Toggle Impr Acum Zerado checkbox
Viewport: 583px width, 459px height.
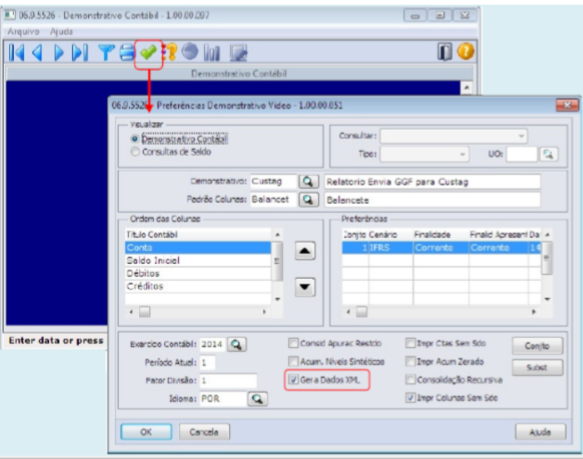click(410, 361)
